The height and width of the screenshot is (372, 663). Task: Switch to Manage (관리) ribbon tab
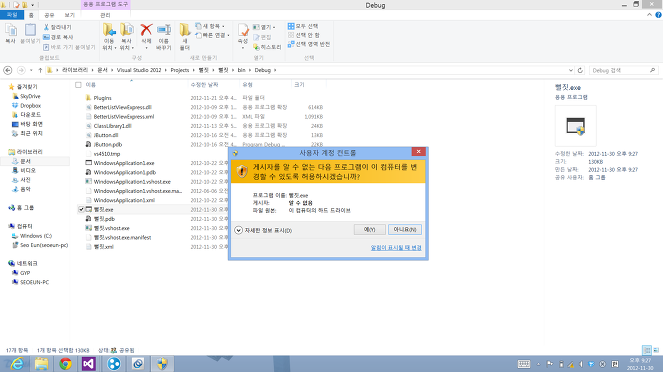tap(105, 15)
